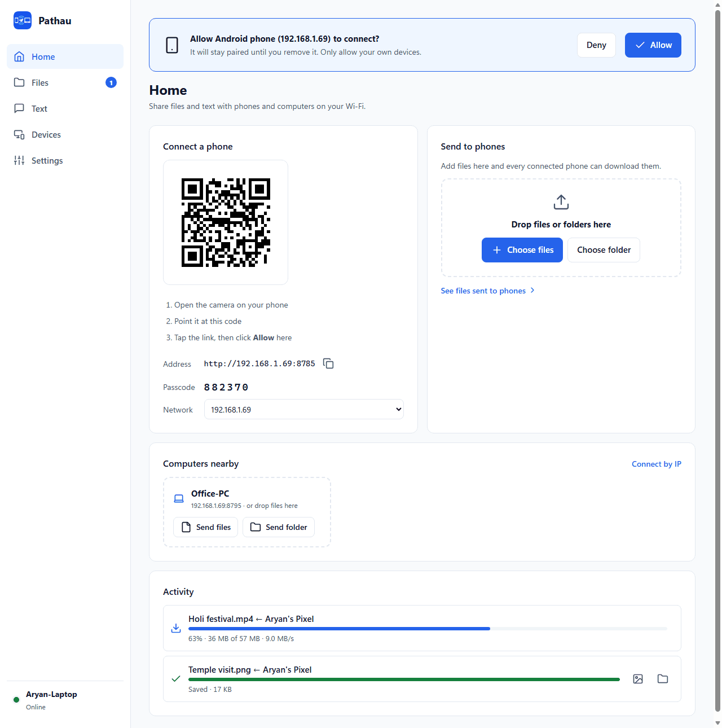Click the Choose files button

click(x=522, y=250)
